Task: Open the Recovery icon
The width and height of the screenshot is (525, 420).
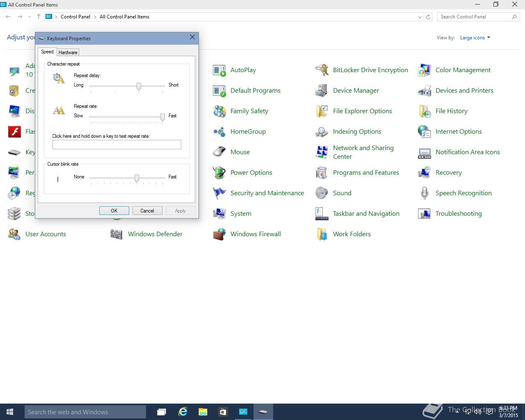Action: 425,173
